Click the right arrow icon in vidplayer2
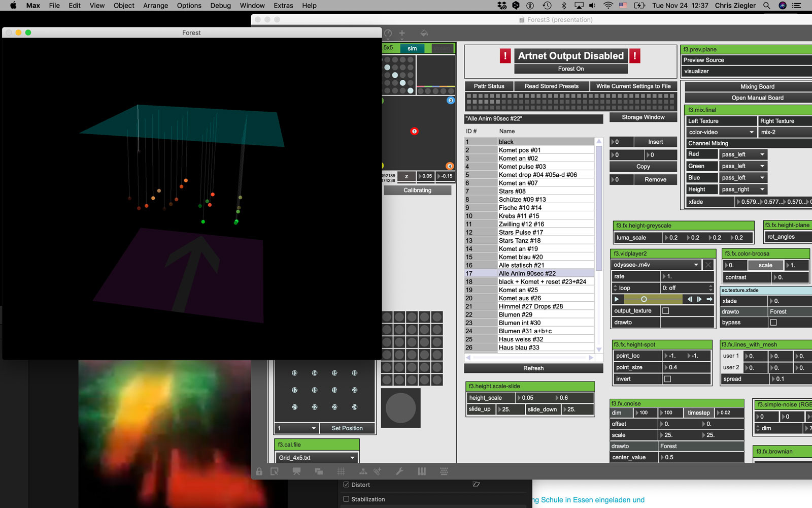This screenshot has width=812, height=508. tap(709, 299)
